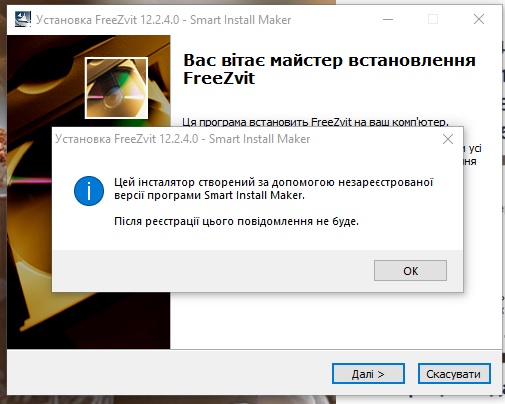Viewport: 505px width, 404px height.
Task: Click the Smart Install Maker line in message
Action: point(209,195)
